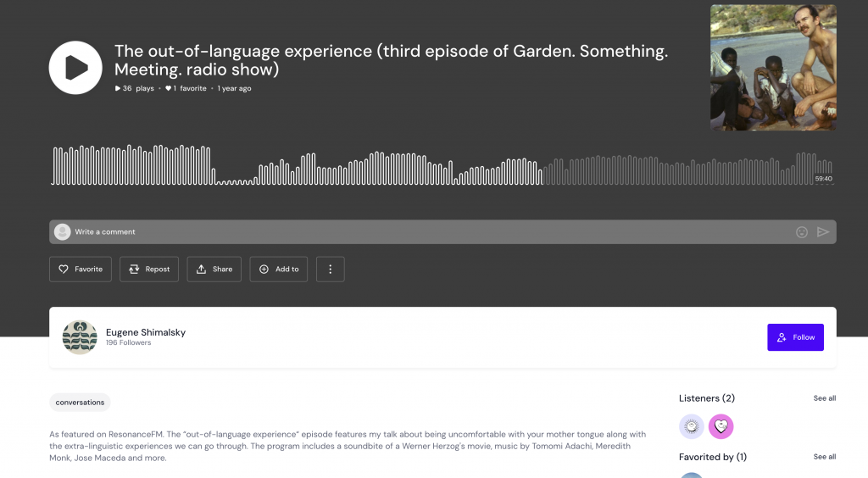The image size is (868, 478).
Task: Seek in the audio waveform
Action: [442, 165]
